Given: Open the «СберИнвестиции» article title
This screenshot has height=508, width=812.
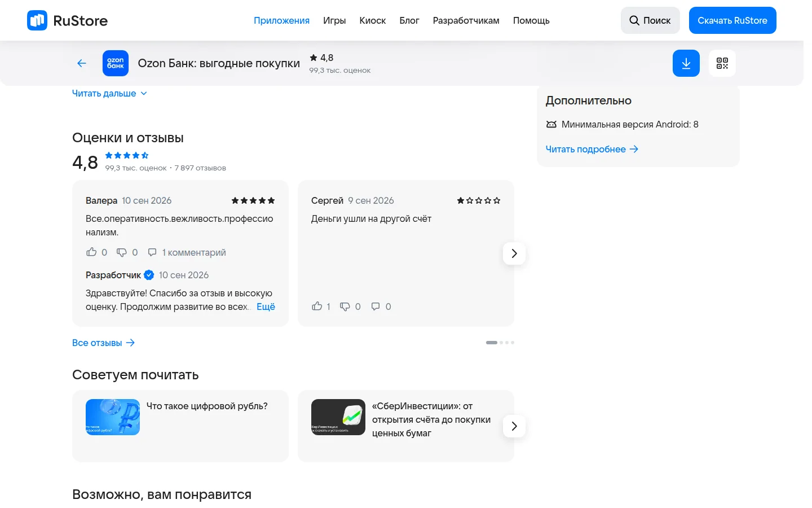Looking at the screenshot, I should pos(431,419).
